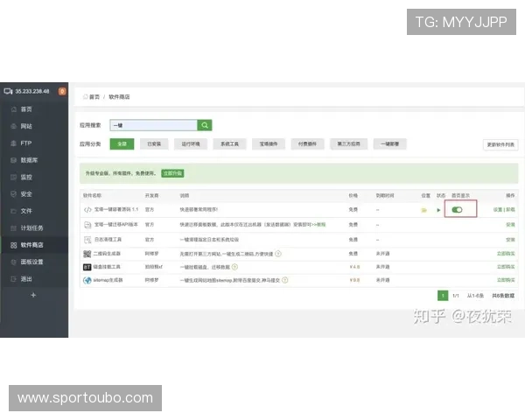This screenshot has width=525, height=420.
Task: Select the 宝塔插件 category tab
Action: [269, 144]
